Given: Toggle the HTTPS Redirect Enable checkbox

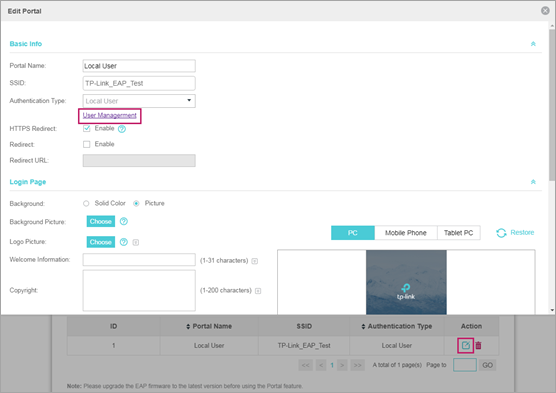Looking at the screenshot, I should (87, 128).
